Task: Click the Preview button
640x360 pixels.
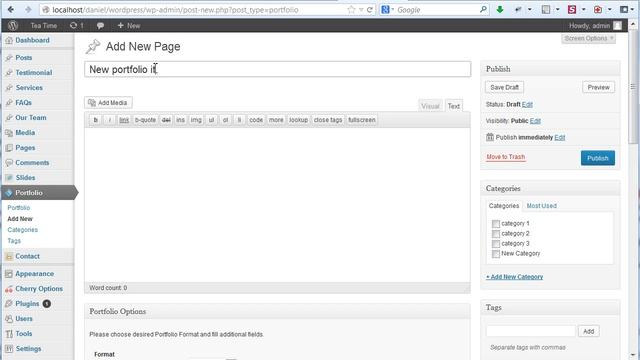Action: [x=598, y=87]
